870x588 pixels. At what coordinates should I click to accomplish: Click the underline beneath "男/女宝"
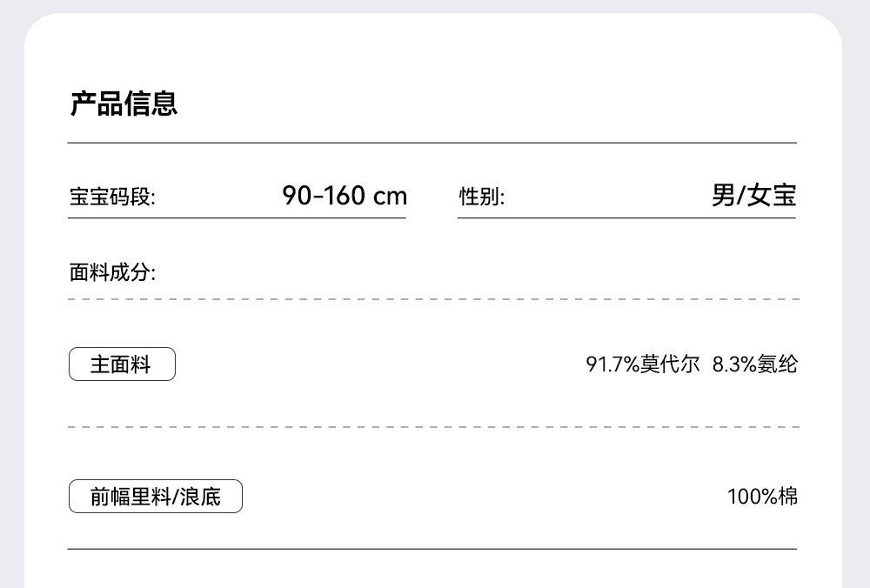pos(626,217)
